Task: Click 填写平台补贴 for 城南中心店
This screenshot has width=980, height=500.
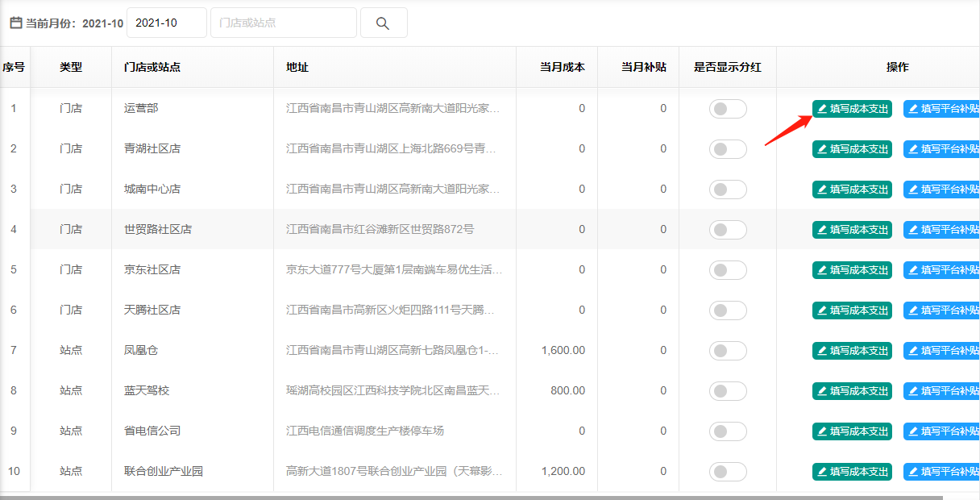Action: (x=941, y=190)
